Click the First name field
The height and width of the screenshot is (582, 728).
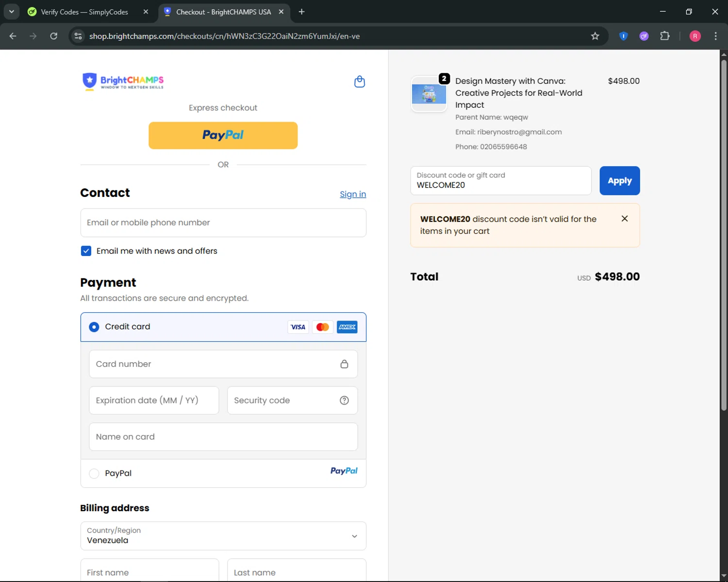click(x=149, y=570)
